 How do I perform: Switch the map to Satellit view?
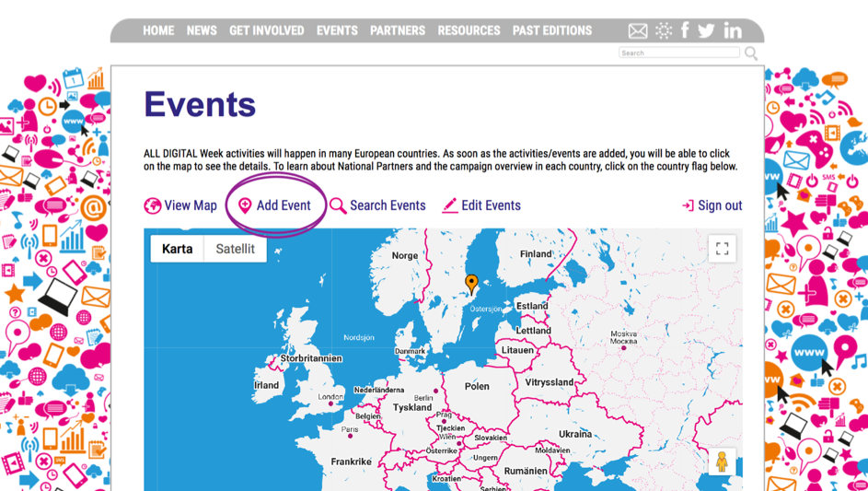[x=236, y=249]
